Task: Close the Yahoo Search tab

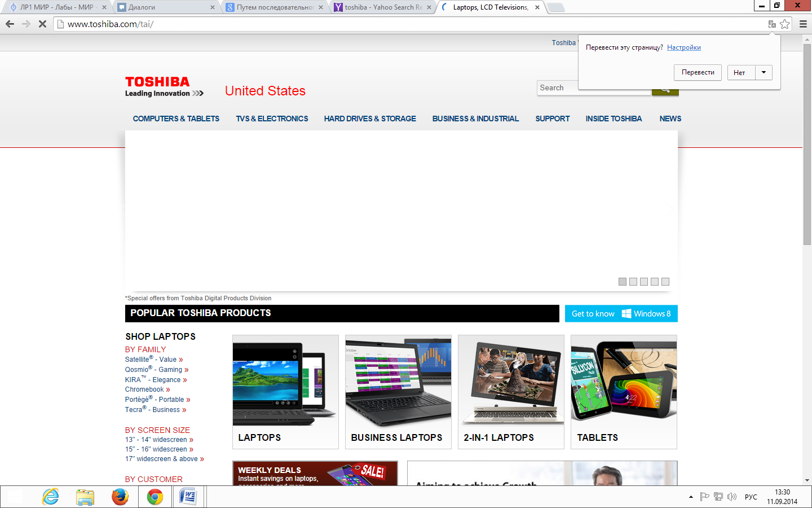Action: 429,7
